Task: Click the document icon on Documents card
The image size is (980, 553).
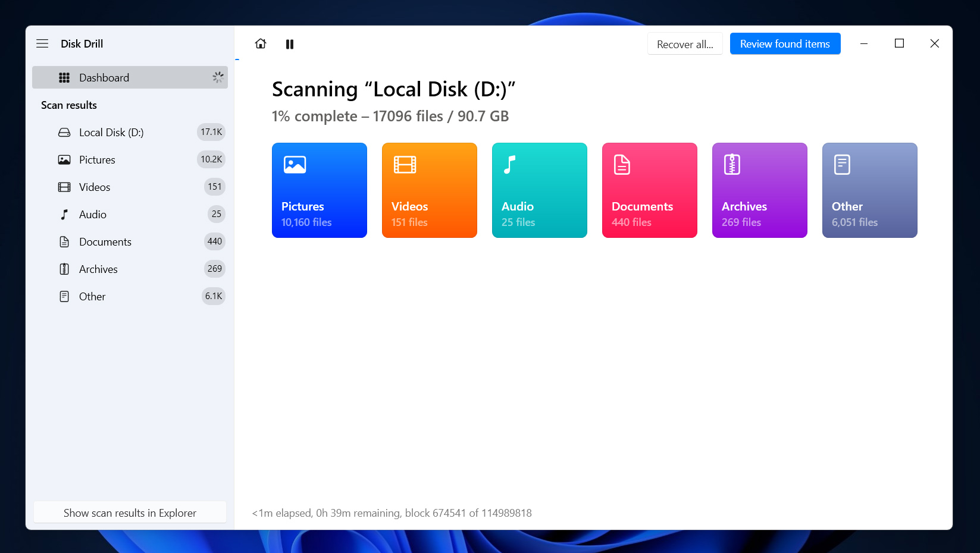Action: tap(622, 164)
